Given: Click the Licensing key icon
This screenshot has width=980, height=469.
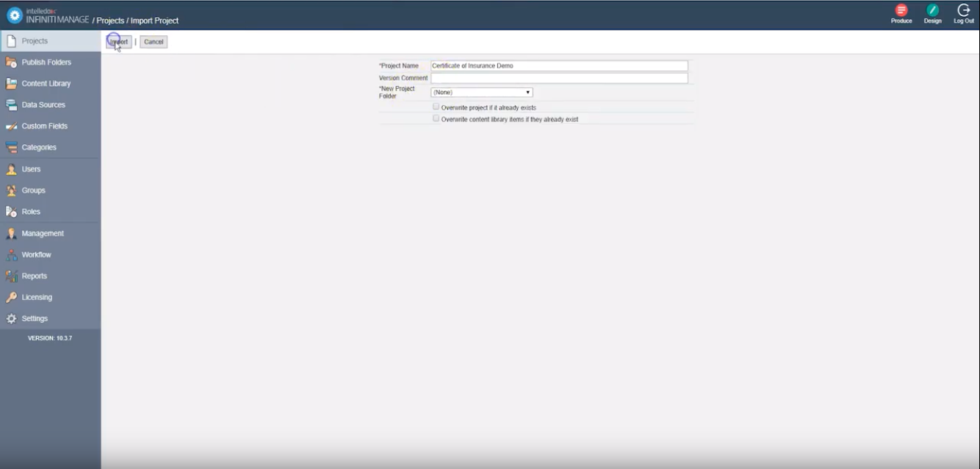Looking at the screenshot, I should point(11,298).
